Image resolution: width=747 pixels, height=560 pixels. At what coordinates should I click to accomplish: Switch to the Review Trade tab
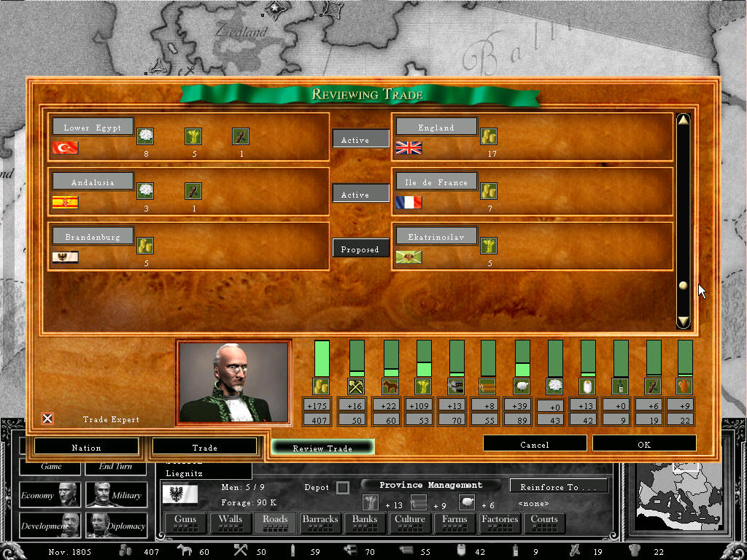tap(322, 448)
